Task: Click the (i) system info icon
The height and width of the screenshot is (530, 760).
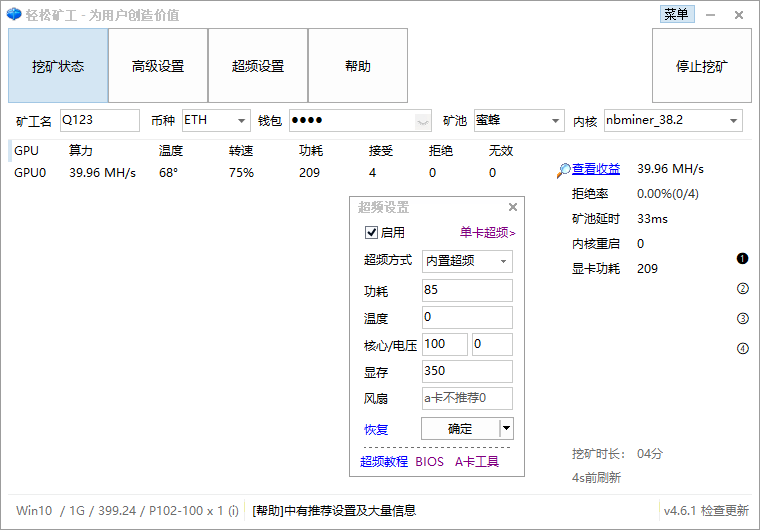Action: coord(233,510)
